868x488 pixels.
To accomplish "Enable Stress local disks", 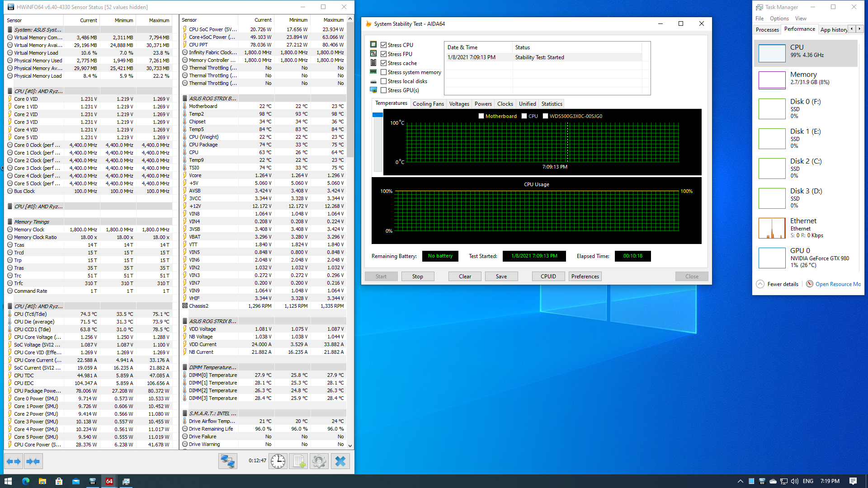I will pyautogui.click(x=384, y=81).
